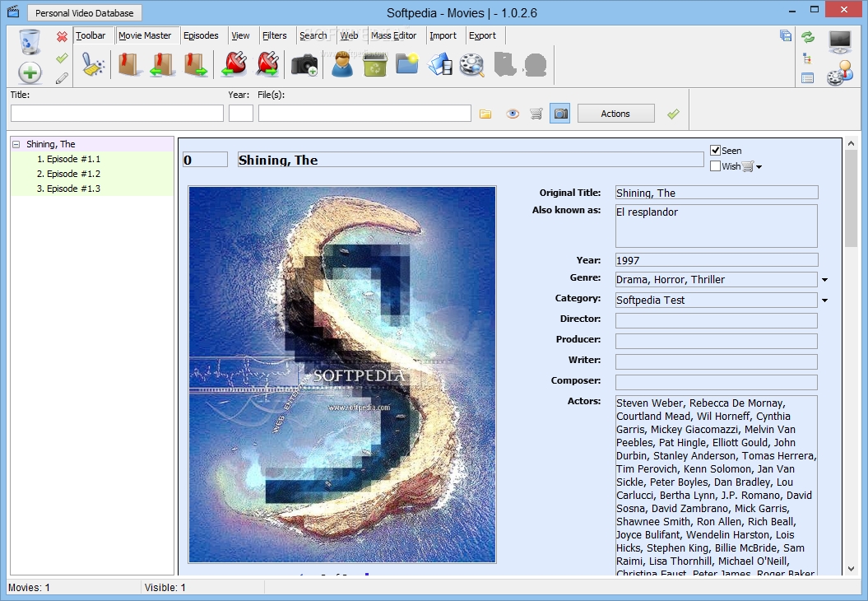Click the film reel with magnifier icon

(x=472, y=65)
